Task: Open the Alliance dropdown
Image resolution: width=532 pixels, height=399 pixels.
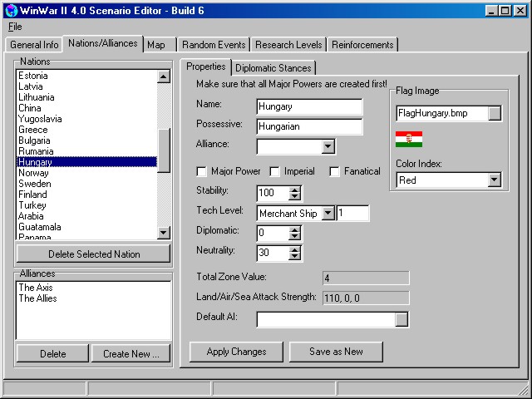Action: pyautogui.click(x=328, y=146)
